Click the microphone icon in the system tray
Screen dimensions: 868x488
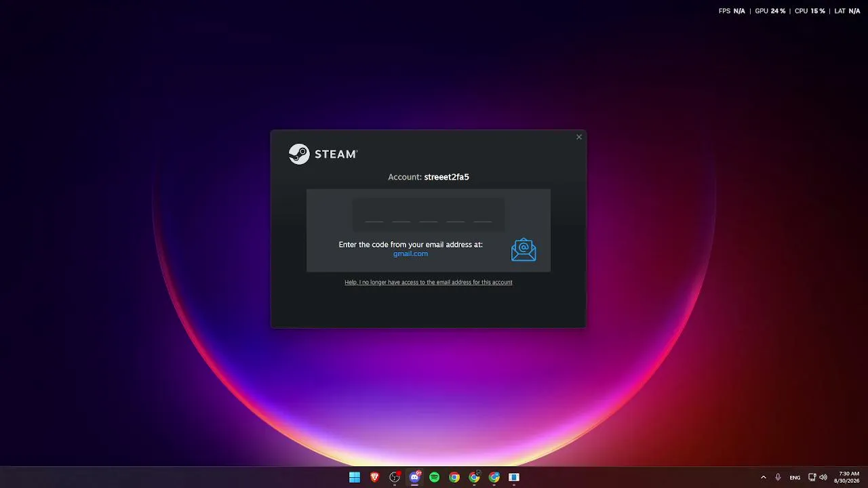pyautogui.click(x=778, y=477)
